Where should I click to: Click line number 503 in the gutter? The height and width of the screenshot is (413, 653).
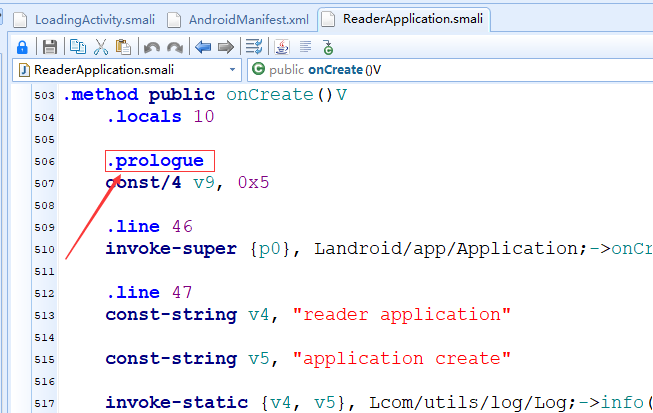pyautogui.click(x=45, y=96)
